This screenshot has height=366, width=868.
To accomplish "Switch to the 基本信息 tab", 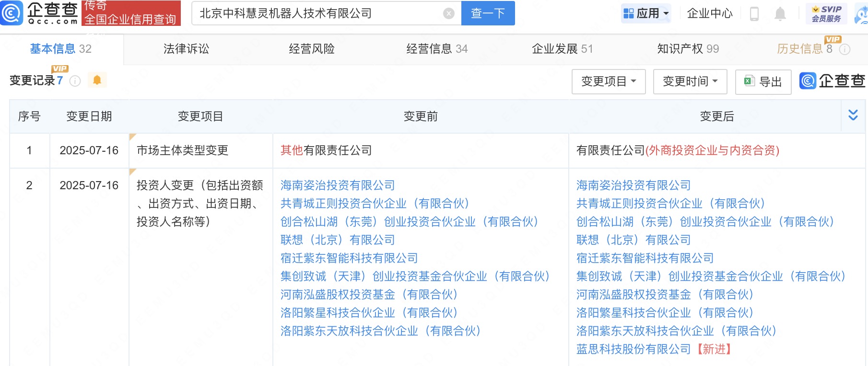I will click(x=61, y=49).
